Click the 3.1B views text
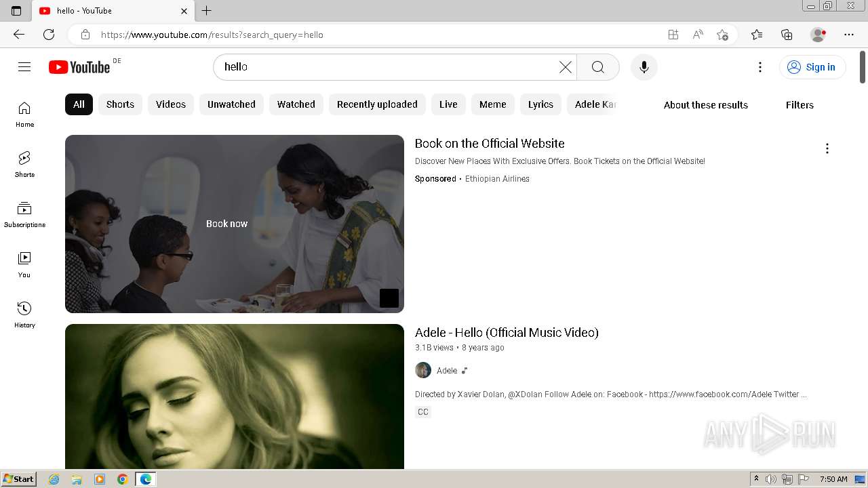 [434, 348]
